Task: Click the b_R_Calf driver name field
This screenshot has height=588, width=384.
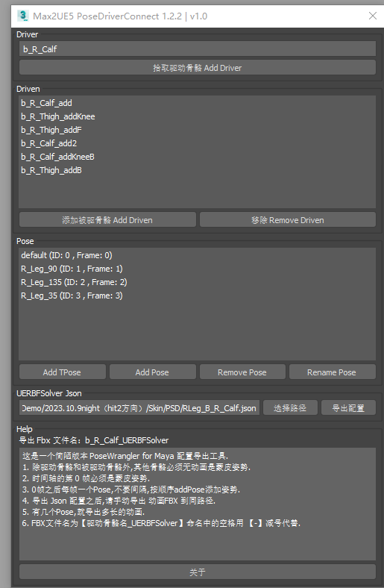Action: click(x=198, y=49)
